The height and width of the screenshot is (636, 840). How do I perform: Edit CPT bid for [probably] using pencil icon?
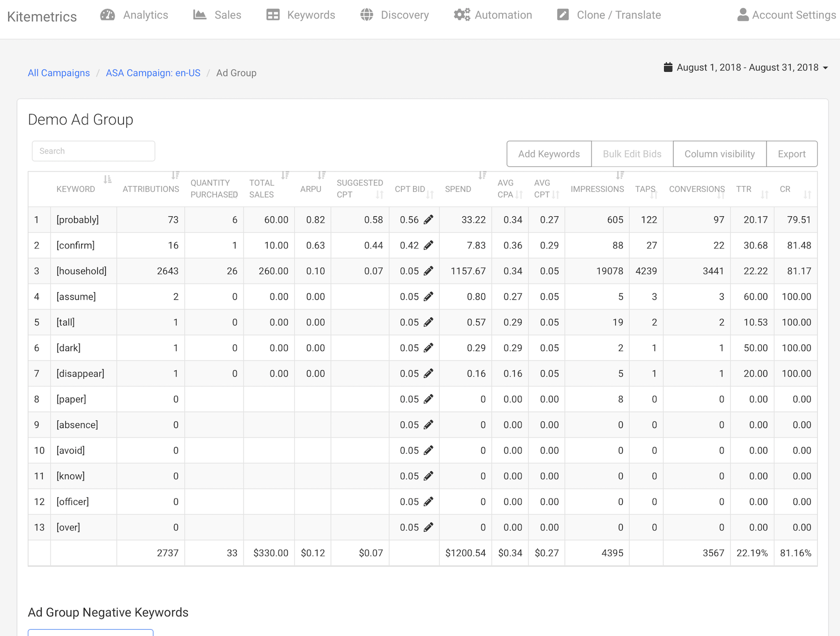[429, 219]
